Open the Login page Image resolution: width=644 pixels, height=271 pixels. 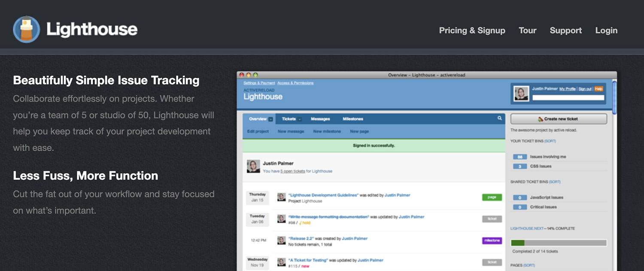click(606, 30)
